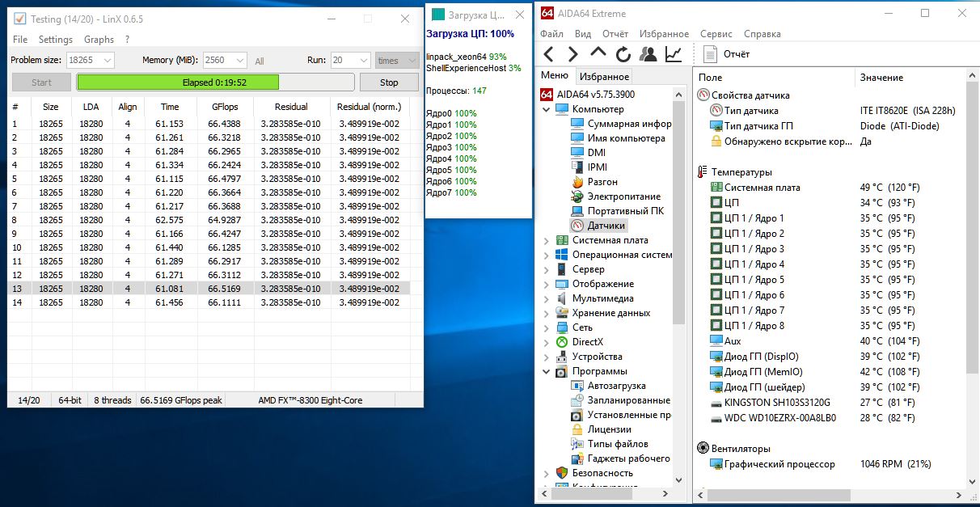The image size is (980, 507).
Task: Click the back arrow in AIDA64 toolbar
Action: (x=548, y=54)
